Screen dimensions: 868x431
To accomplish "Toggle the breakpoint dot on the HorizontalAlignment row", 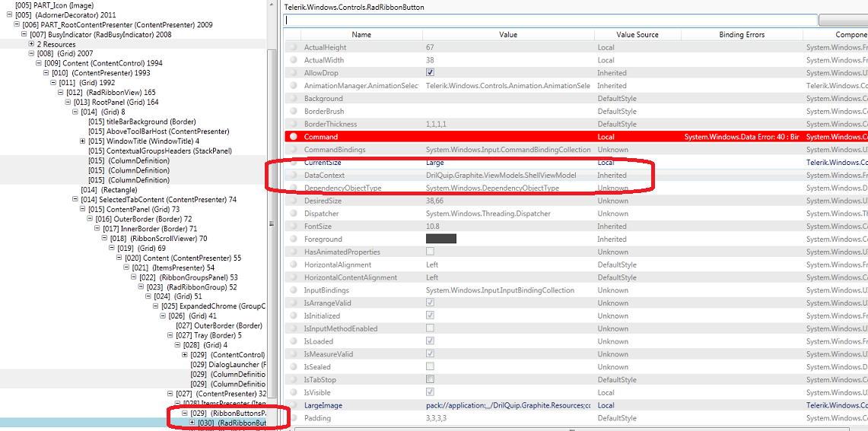I will [294, 265].
